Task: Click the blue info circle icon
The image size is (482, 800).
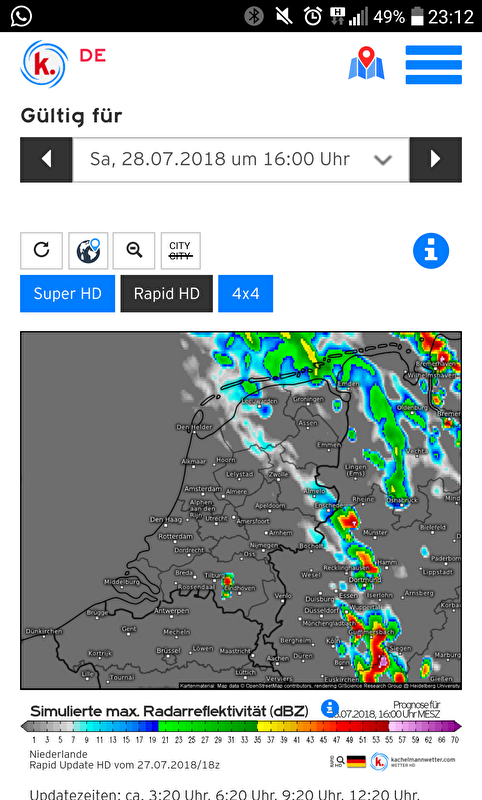Action: (x=431, y=251)
